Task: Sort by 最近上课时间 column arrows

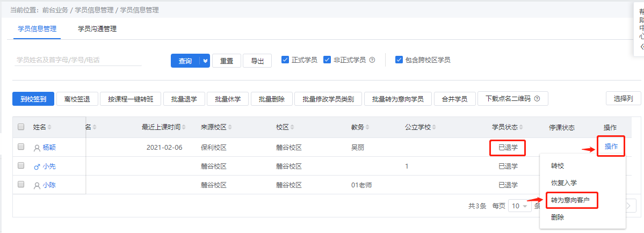Action: (x=184, y=127)
